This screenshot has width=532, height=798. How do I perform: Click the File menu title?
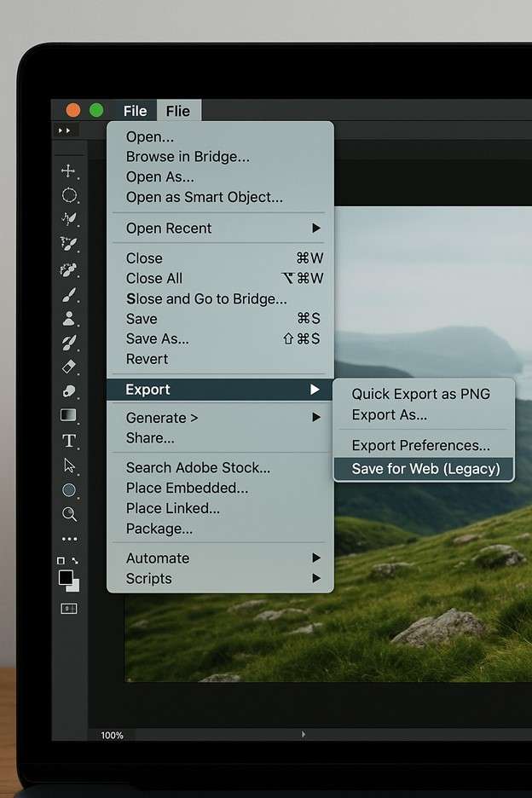[x=135, y=111]
